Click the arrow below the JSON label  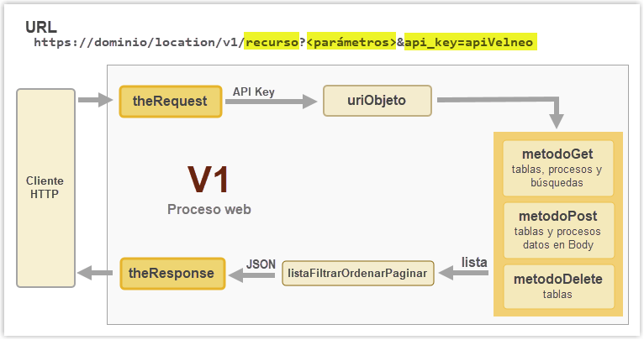[256, 274]
